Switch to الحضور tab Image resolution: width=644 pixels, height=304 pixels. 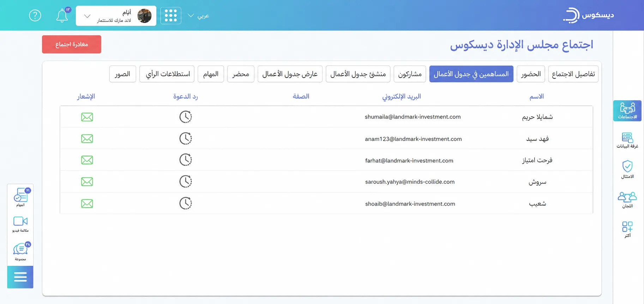(531, 74)
